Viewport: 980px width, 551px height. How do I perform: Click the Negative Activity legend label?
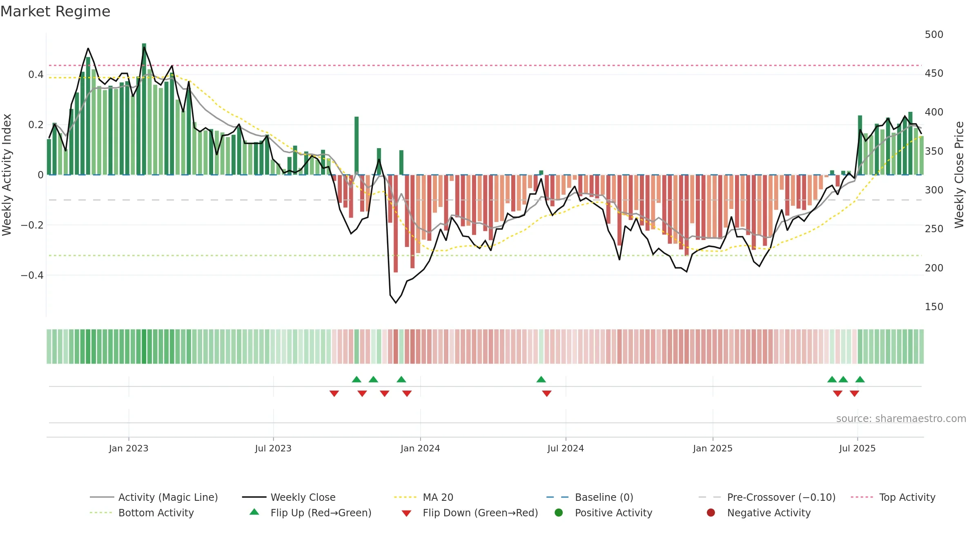pyautogui.click(x=769, y=513)
